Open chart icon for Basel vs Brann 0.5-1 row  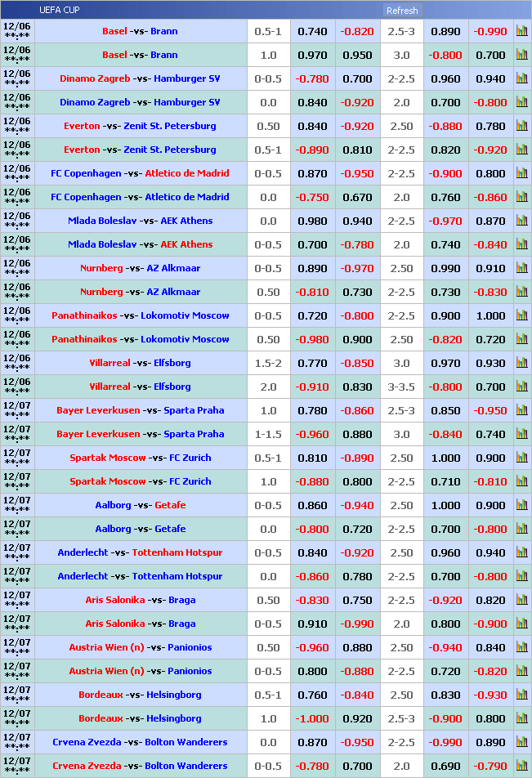521,31
